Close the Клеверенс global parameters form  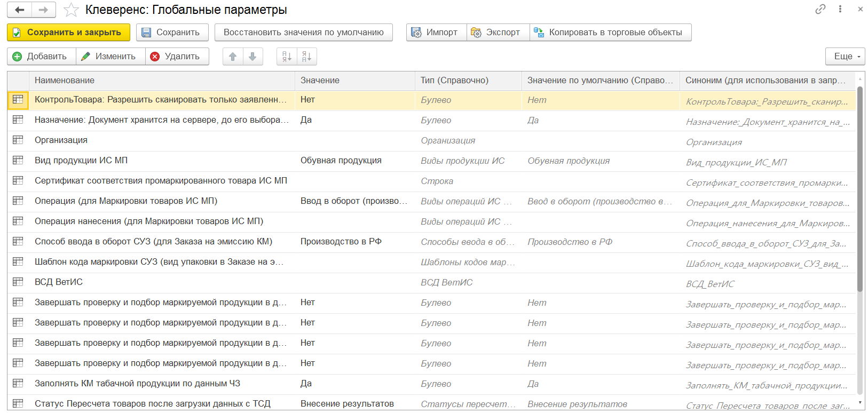[x=861, y=9]
